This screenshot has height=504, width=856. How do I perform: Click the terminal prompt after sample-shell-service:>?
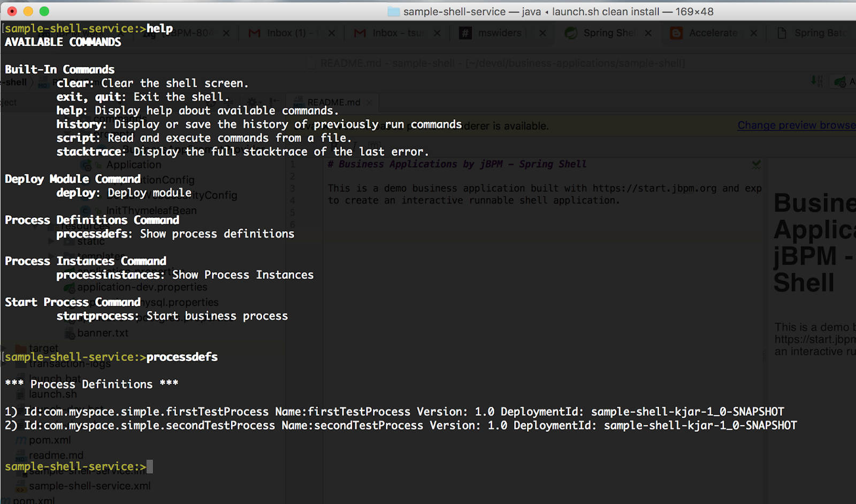152,467
